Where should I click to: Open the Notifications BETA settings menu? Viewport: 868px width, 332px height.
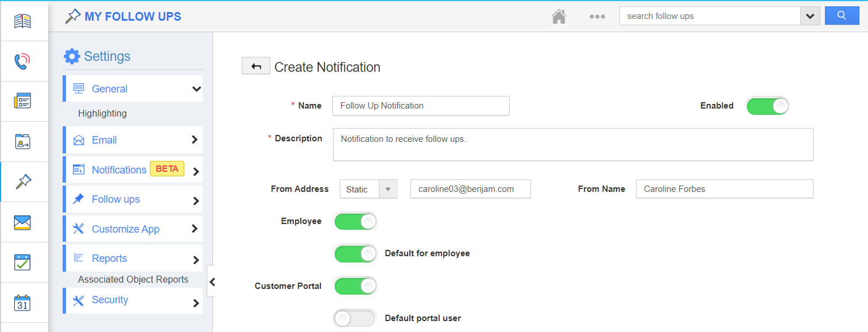coord(133,170)
